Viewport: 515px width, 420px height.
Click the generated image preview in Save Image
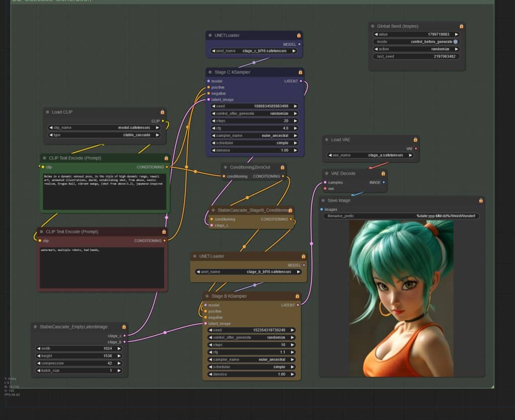coord(401,298)
